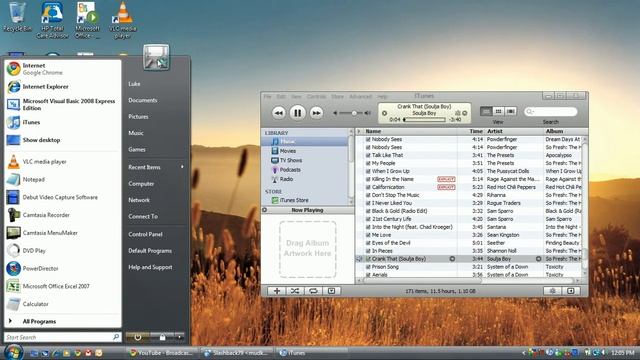Switch iTunes to Cover Flow view
The image size is (640, 360).
[x=511, y=111]
